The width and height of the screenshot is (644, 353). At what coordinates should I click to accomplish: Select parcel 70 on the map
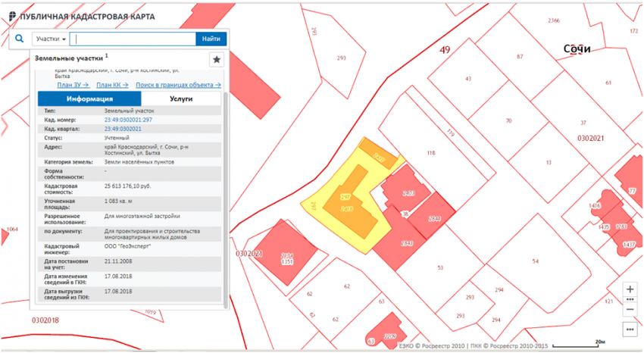[509, 121]
